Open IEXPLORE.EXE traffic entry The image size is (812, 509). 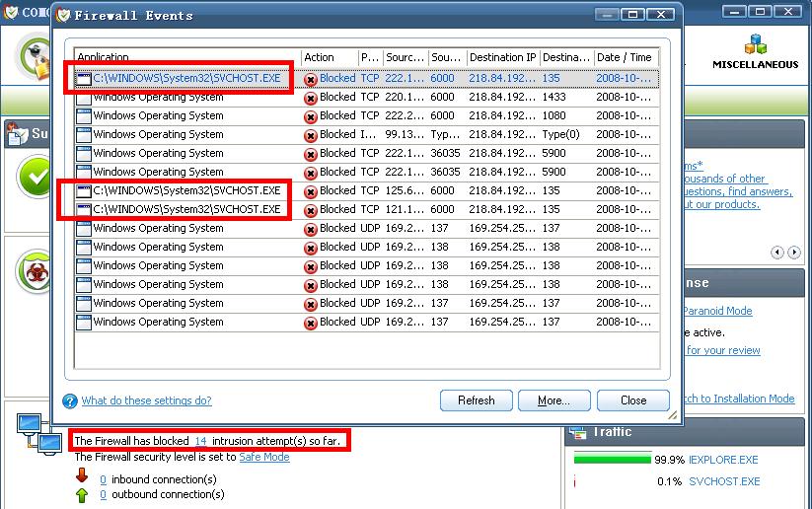[723, 460]
